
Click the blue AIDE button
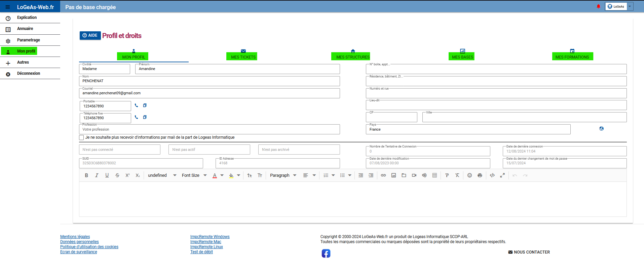90,35
